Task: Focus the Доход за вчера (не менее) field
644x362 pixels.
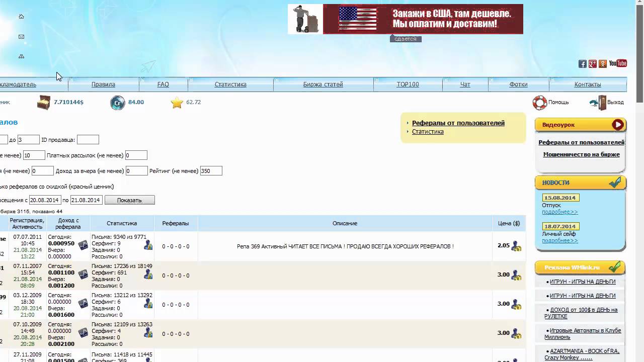Action: coord(136,171)
